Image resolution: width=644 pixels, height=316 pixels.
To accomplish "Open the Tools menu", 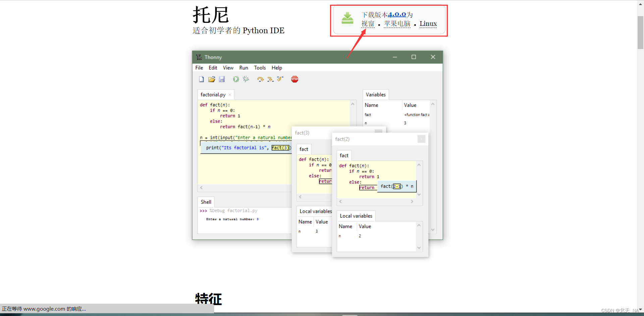I will 260,68.
